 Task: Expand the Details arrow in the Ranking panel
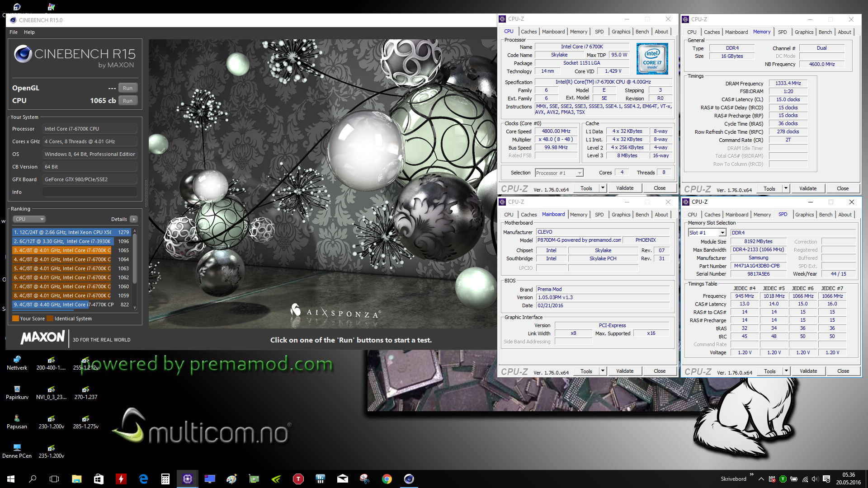point(134,219)
